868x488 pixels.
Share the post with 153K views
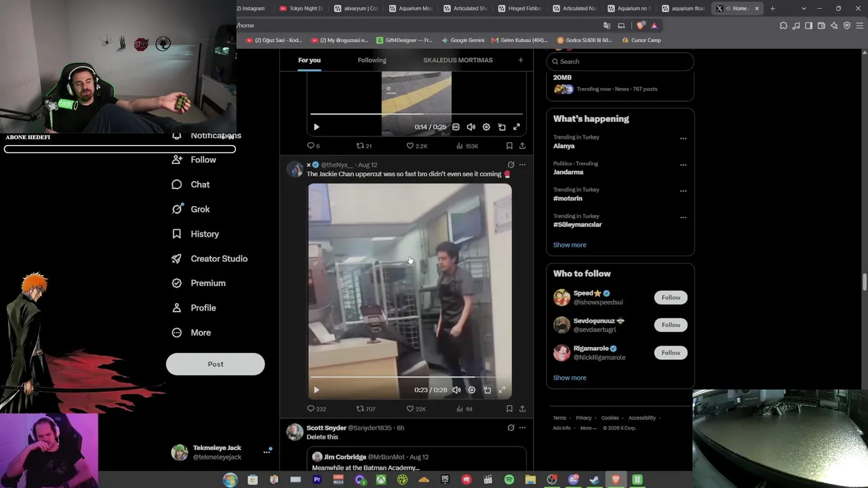[522, 146]
